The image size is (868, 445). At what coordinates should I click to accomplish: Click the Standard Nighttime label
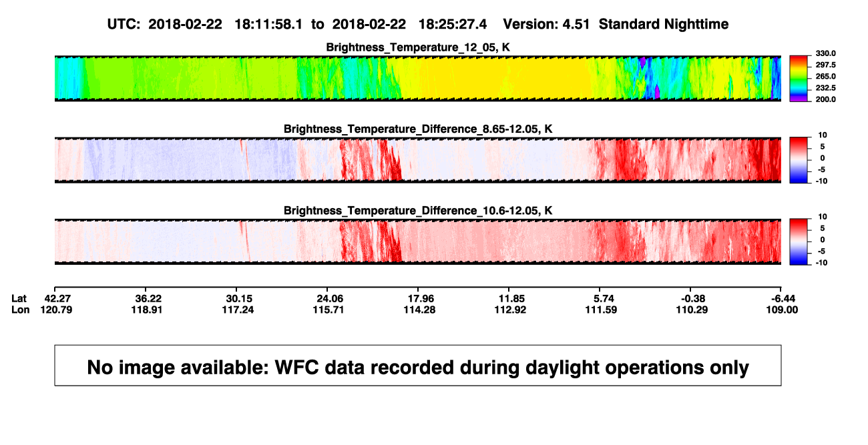pos(664,25)
